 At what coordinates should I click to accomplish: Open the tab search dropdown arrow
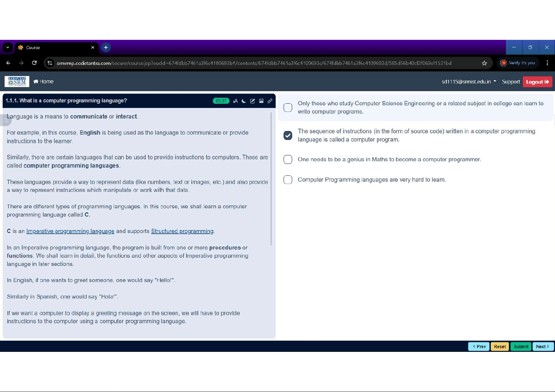pyautogui.click(x=8, y=47)
